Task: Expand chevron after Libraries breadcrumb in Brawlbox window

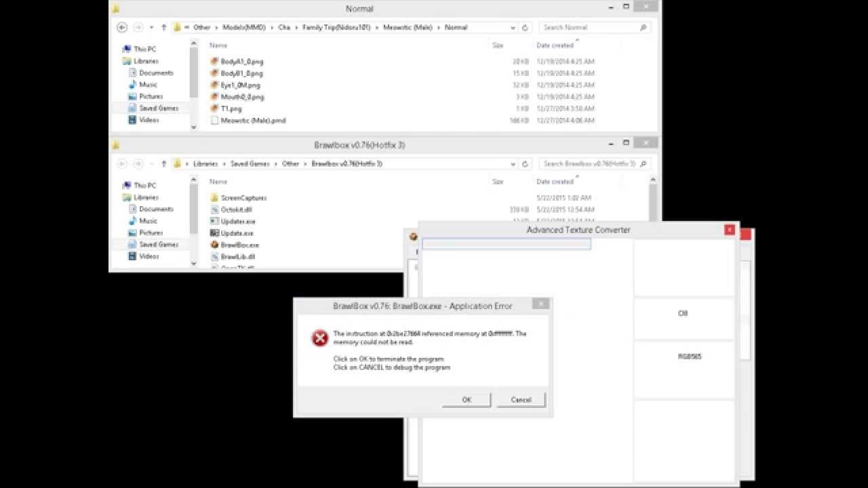Action: 224,164
